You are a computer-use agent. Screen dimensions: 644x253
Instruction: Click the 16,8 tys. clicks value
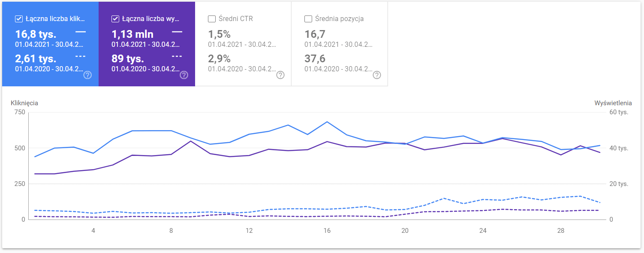click(36, 34)
